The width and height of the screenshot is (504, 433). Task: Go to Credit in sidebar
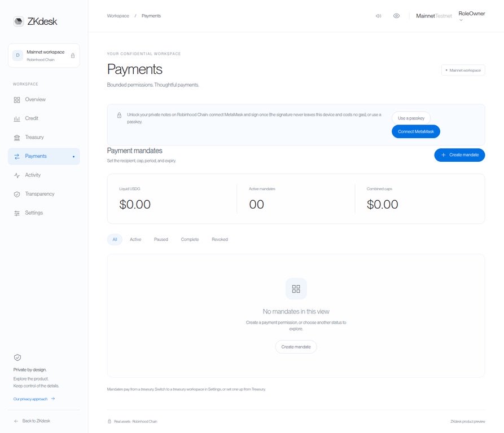pyautogui.click(x=44, y=118)
